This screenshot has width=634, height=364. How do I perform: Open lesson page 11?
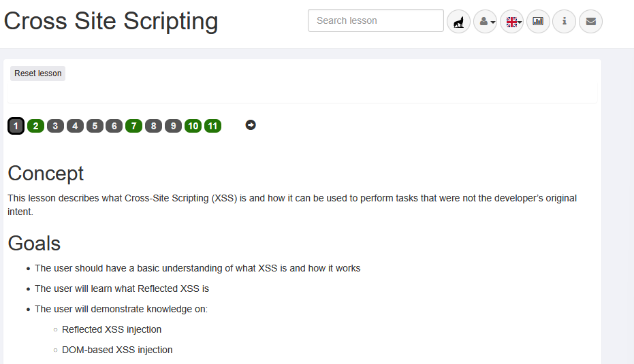(x=213, y=126)
